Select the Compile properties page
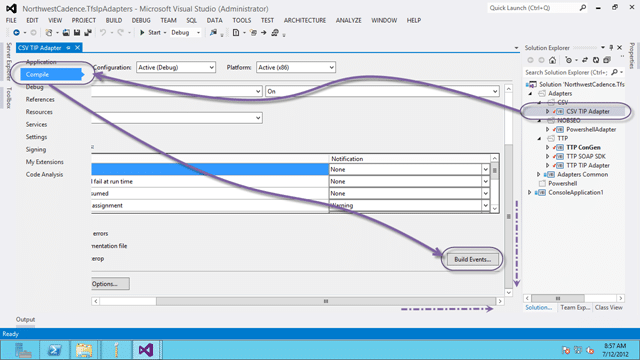The height and width of the screenshot is (360, 640). (x=51, y=74)
